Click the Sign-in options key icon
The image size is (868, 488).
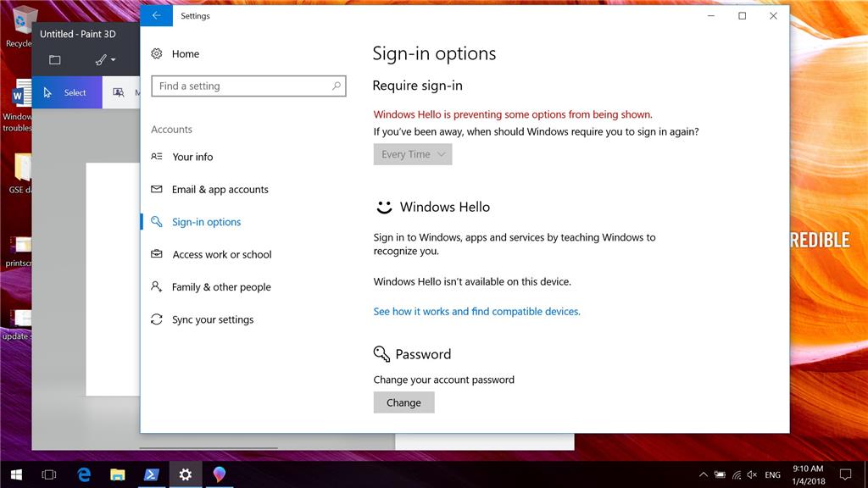[157, 222]
